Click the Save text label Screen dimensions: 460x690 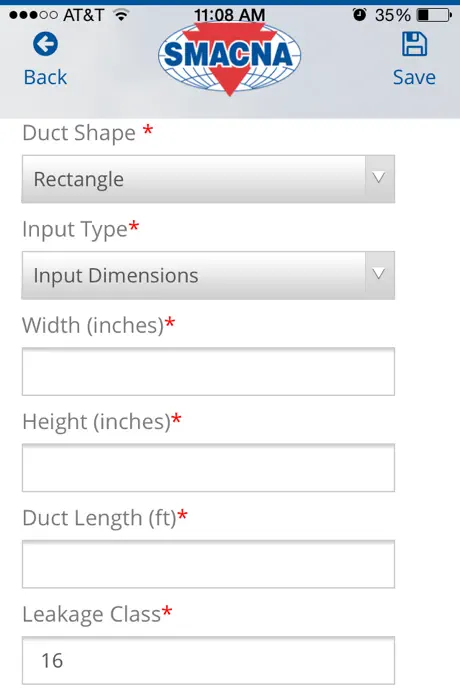(414, 77)
